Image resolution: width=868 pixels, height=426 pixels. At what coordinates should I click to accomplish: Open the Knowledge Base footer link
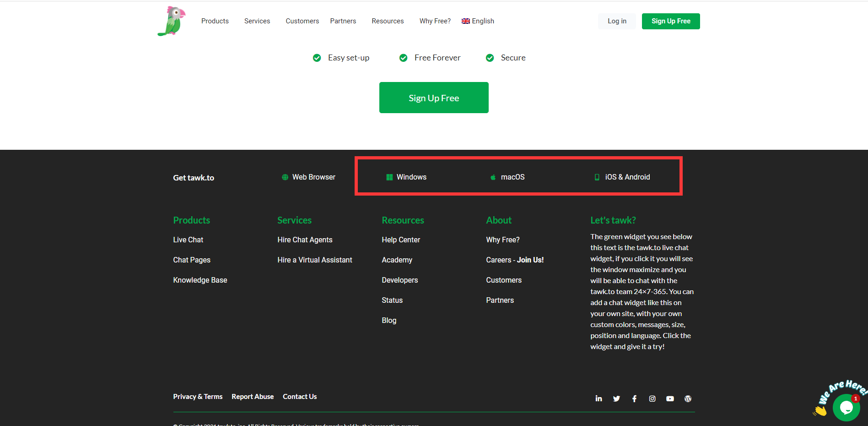[x=200, y=280]
